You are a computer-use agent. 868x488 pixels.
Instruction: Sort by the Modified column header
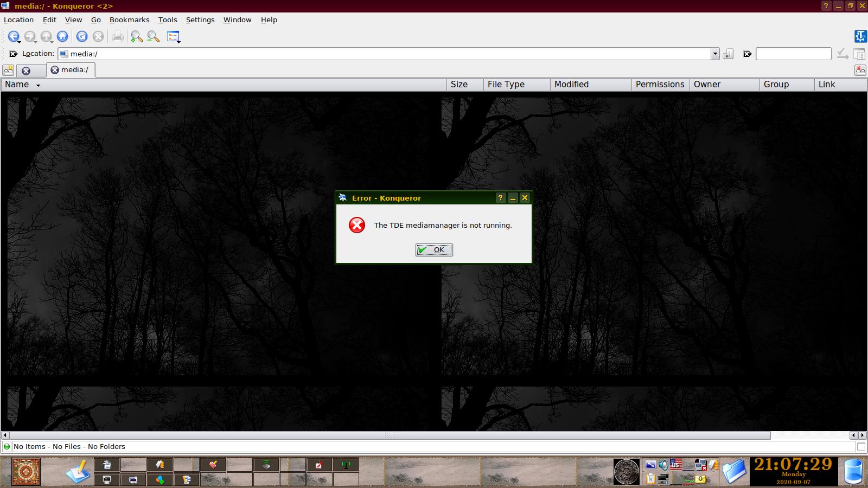pyautogui.click(x=591, y=85)
